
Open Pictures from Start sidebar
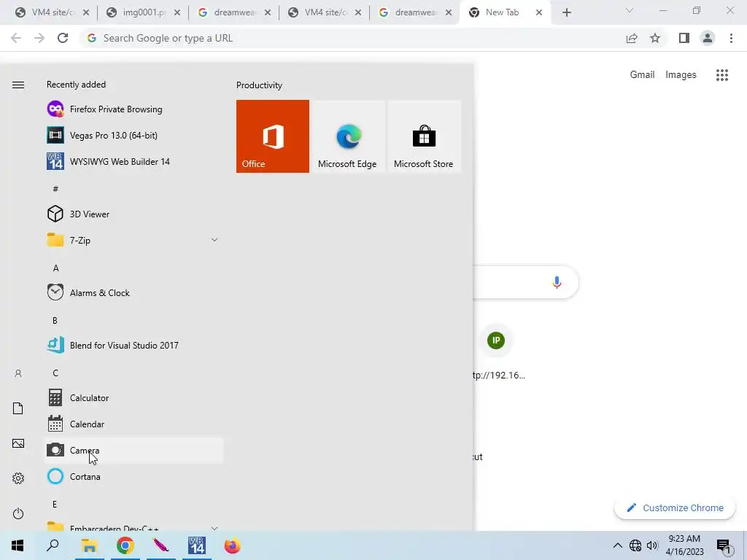(x=18, y=443)
